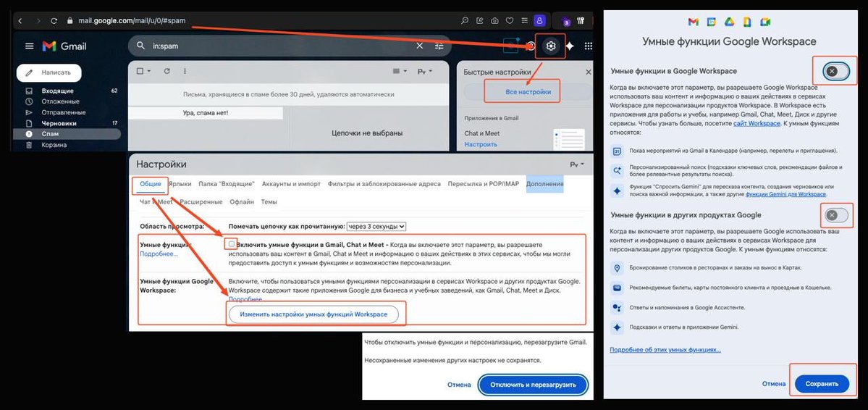Open the Gmail main menu hamburger
Screen dimensions: 868x410
point(30,46)
